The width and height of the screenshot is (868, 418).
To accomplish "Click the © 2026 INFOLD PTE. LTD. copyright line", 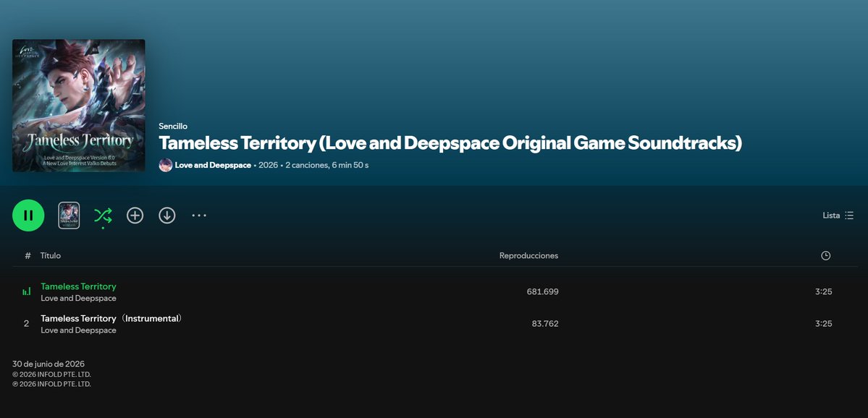I will 51,375.
